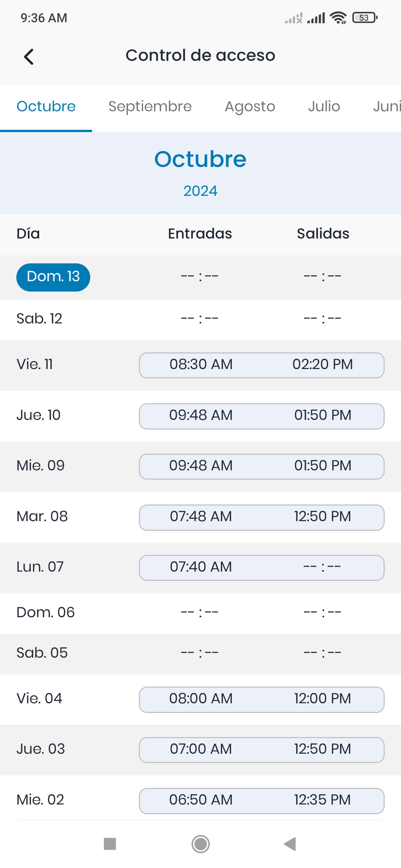
Task: Open the partially visible Junio tab
Action: click(x=387, y=106)
